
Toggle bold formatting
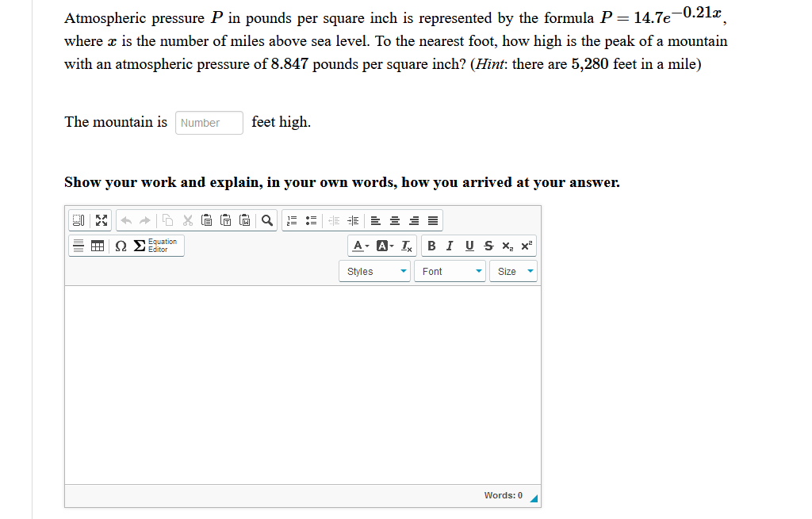tap(431, 246)
